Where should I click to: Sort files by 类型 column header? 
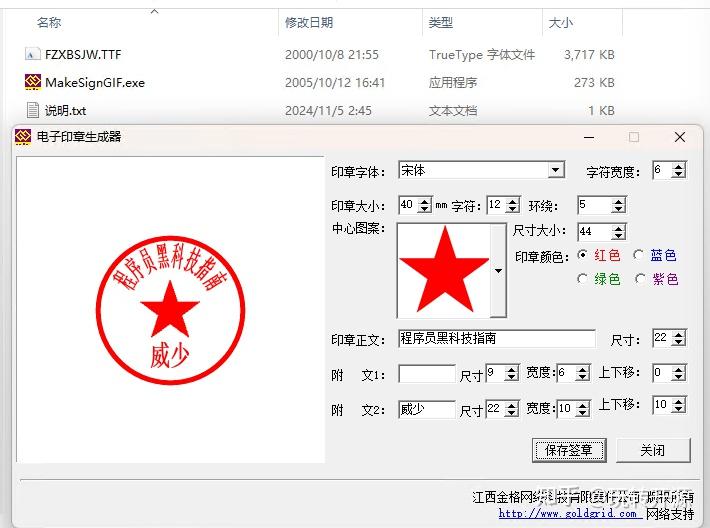(441, 22)
